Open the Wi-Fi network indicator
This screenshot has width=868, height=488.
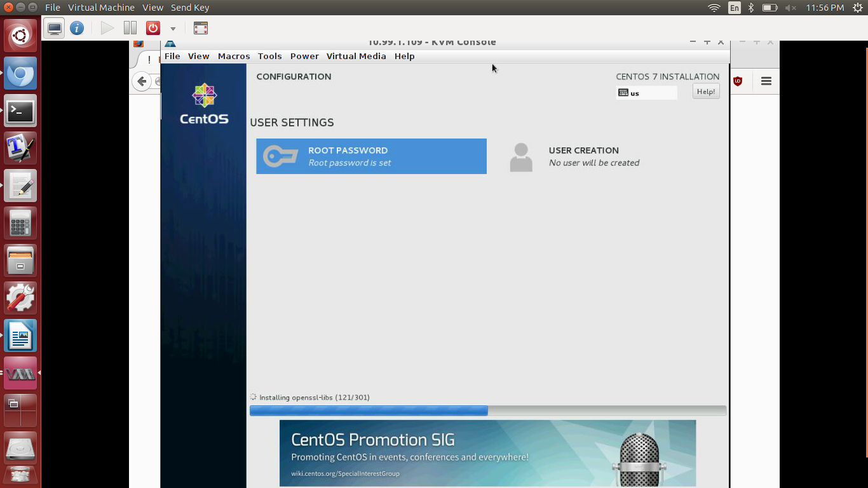[x=714, y=8]
